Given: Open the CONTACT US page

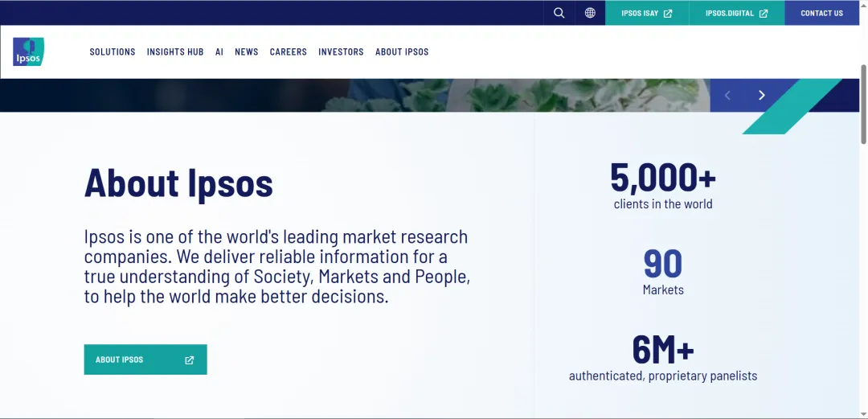Looking at the screenshot, I should pos(822,13).
